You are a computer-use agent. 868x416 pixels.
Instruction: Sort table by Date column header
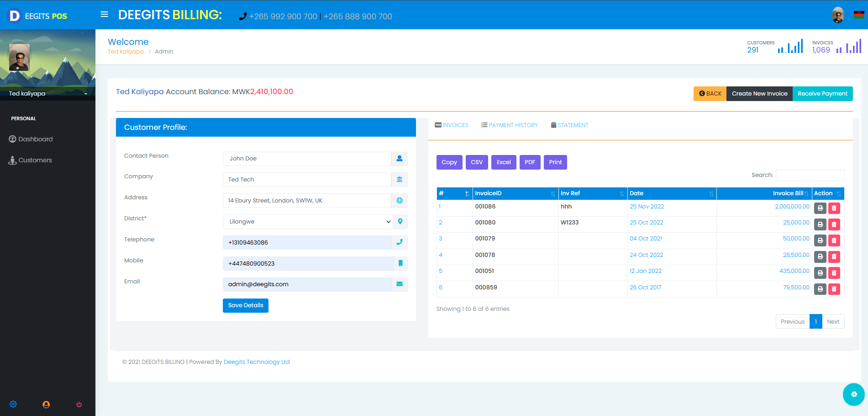(671, 193)
